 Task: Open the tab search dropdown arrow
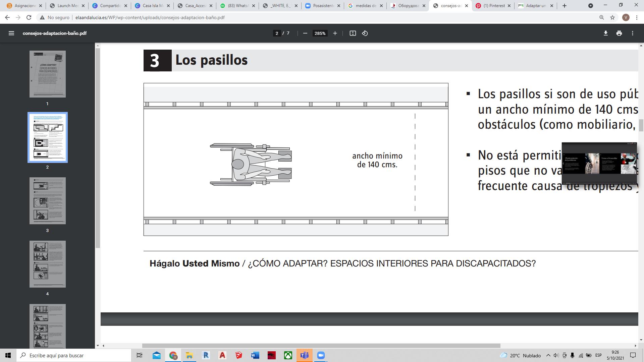[591, 6]
